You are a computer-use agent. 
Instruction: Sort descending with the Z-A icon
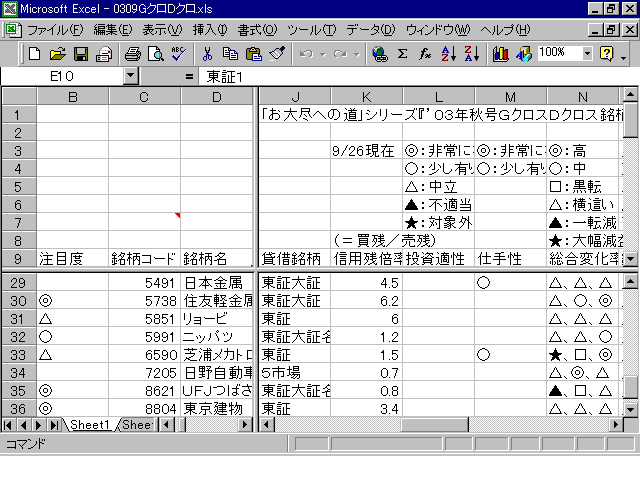(472, 54)
